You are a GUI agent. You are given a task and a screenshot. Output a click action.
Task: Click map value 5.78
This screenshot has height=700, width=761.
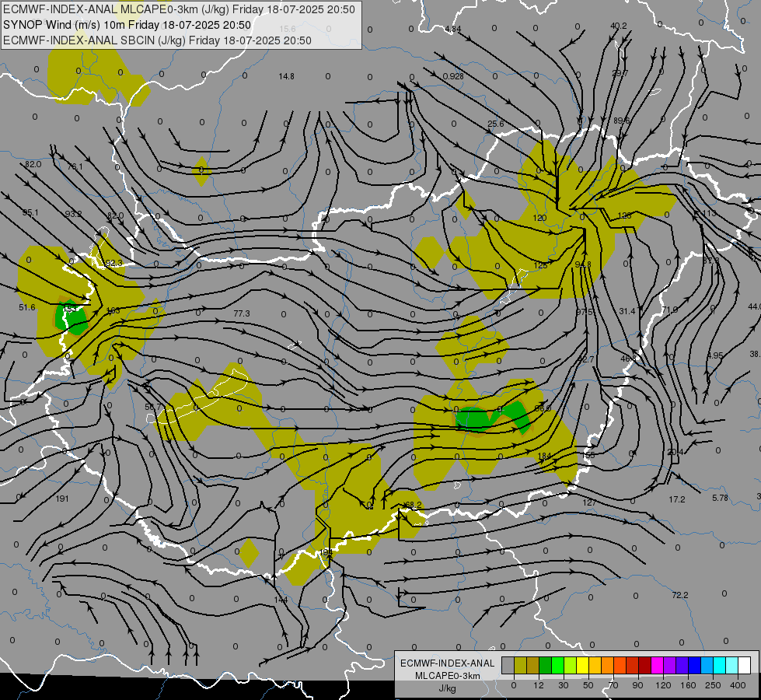coord(721,498)
